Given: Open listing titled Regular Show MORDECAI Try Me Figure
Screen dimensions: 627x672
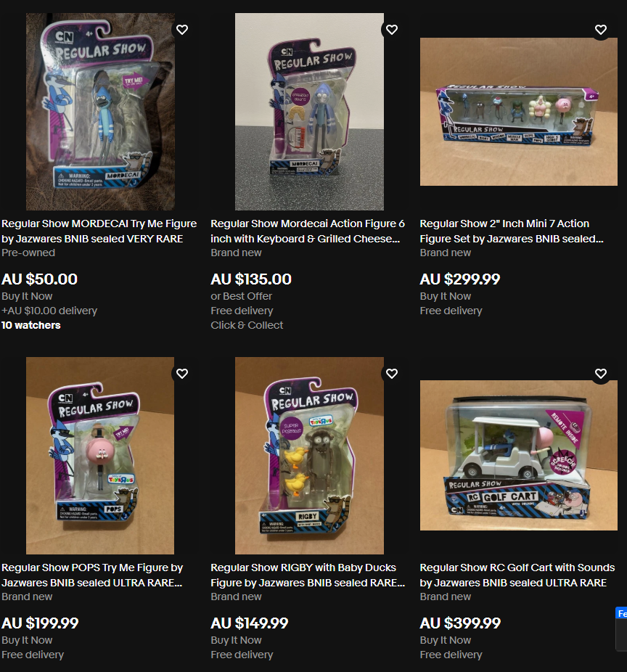Looking at the screenshot, I should tap(99, 231).
